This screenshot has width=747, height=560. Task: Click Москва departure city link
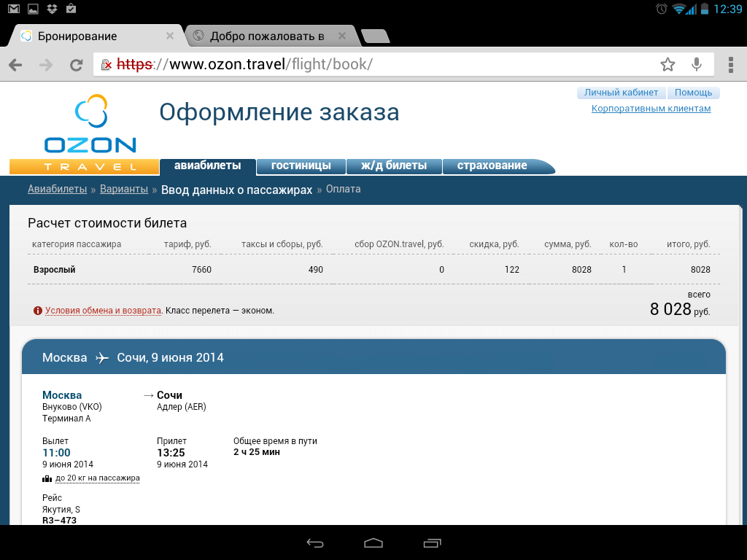(x=62, y=395)
